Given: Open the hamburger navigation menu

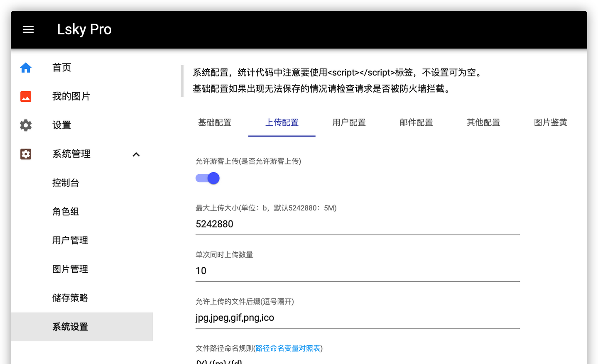Looking at the screenshot, I should click(x=28, y=29).
